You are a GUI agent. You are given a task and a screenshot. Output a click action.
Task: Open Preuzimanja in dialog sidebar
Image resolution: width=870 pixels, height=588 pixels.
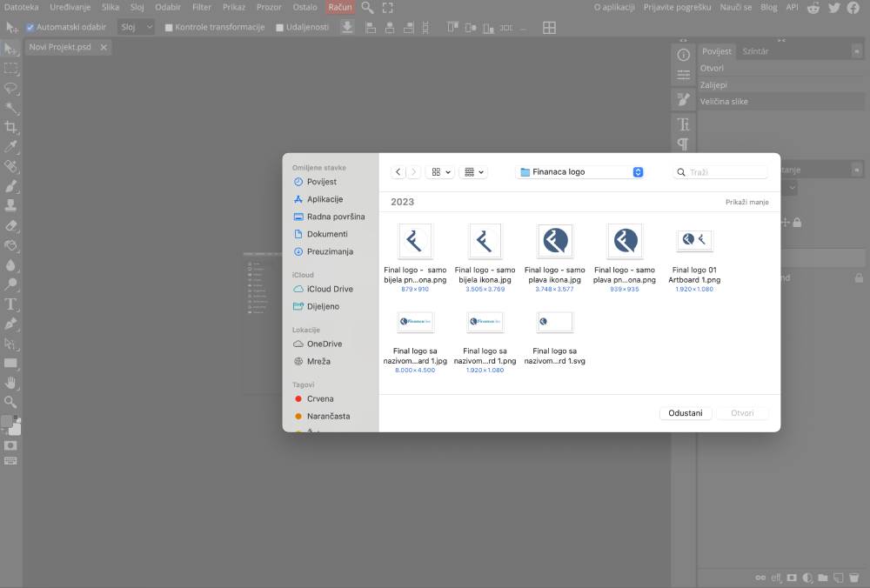[x=323, y=251]
